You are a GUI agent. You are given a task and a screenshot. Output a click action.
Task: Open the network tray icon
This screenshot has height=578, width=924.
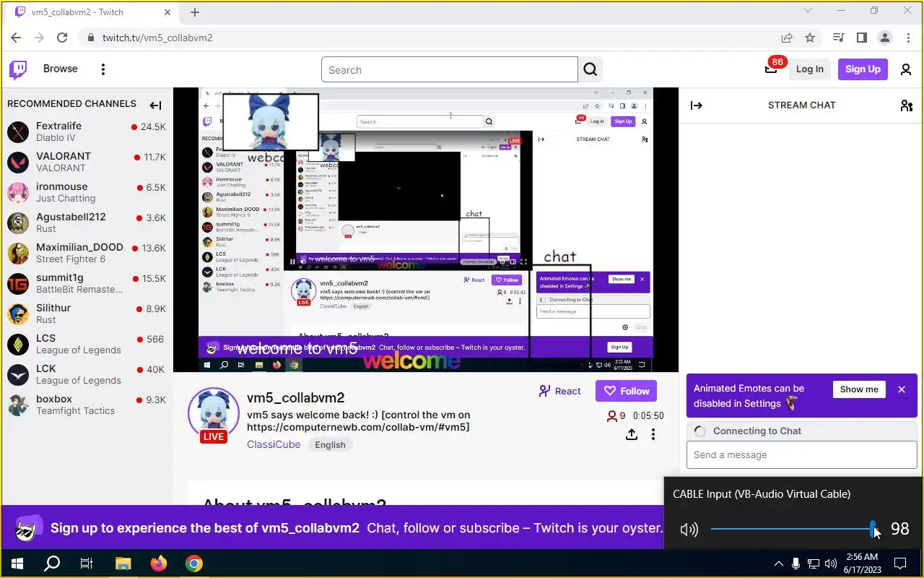pos(814,564)
